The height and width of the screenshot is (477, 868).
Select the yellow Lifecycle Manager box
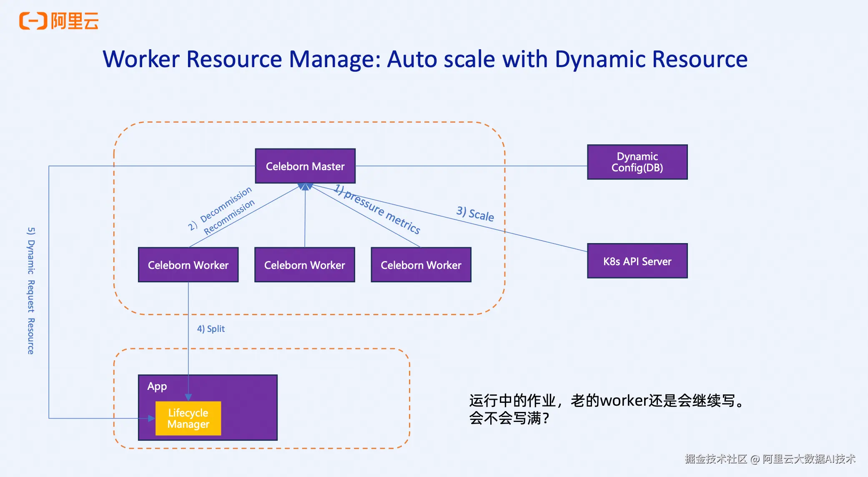[x=188, y=418]
